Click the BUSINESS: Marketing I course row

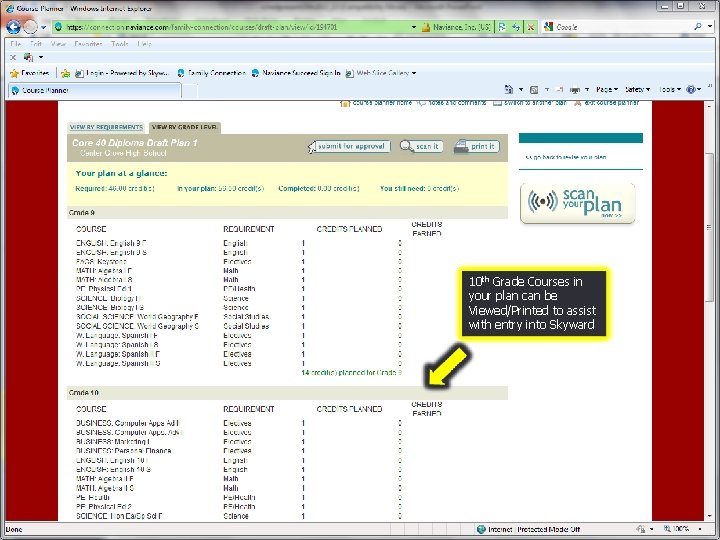tap(239, 442)
